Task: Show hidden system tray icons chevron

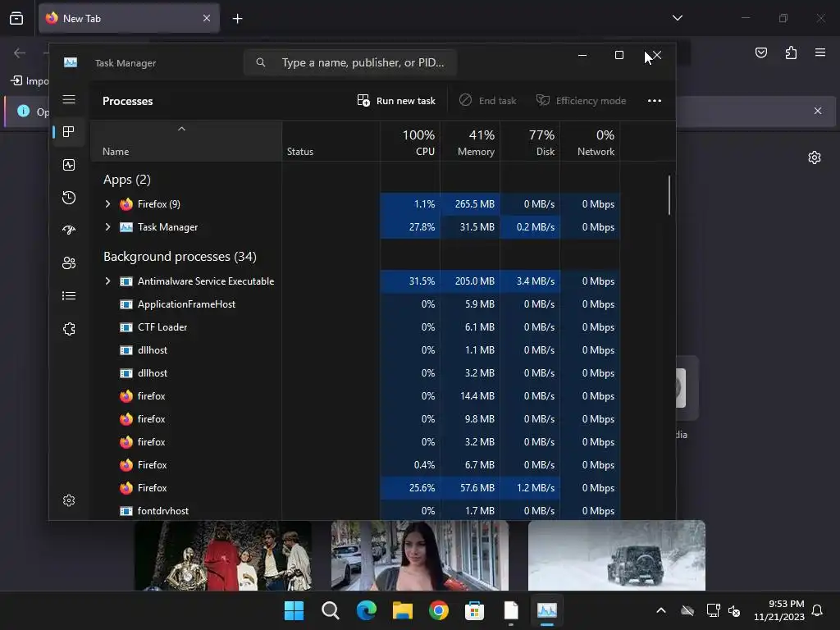Action: click(x=661, y=610)
